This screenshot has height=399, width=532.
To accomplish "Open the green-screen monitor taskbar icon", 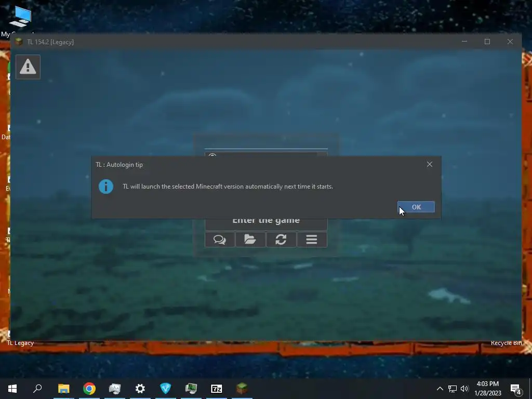I will [x=191, y=389].
